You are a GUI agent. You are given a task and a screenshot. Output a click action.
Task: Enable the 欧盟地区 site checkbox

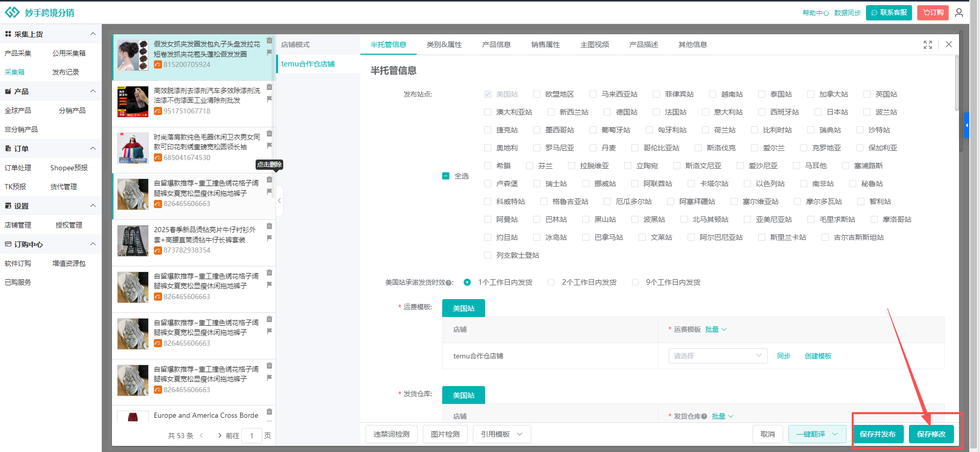pos(537,94)
